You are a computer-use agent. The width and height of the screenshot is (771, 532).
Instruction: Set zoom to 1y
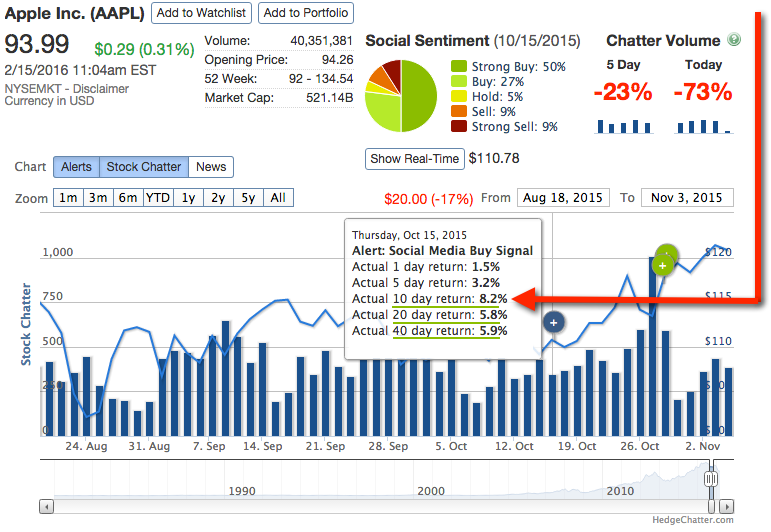click(188, 198)
